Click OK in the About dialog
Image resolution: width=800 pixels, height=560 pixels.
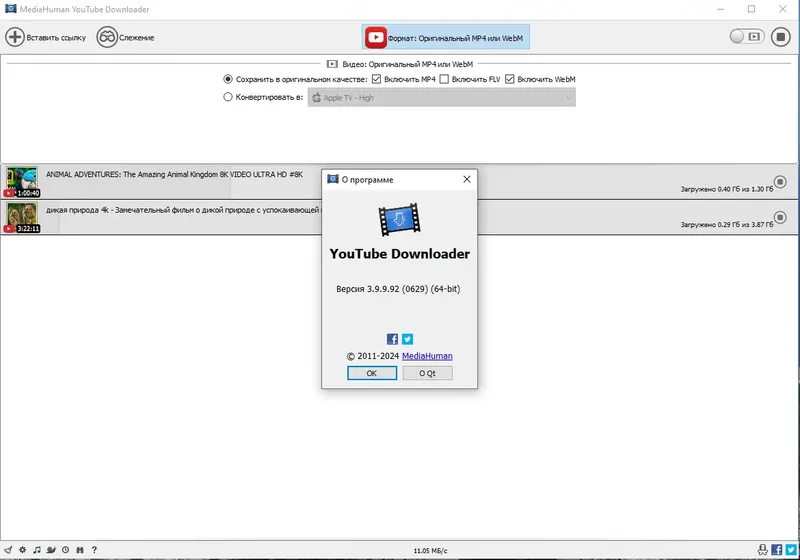[x=372, y=373]
